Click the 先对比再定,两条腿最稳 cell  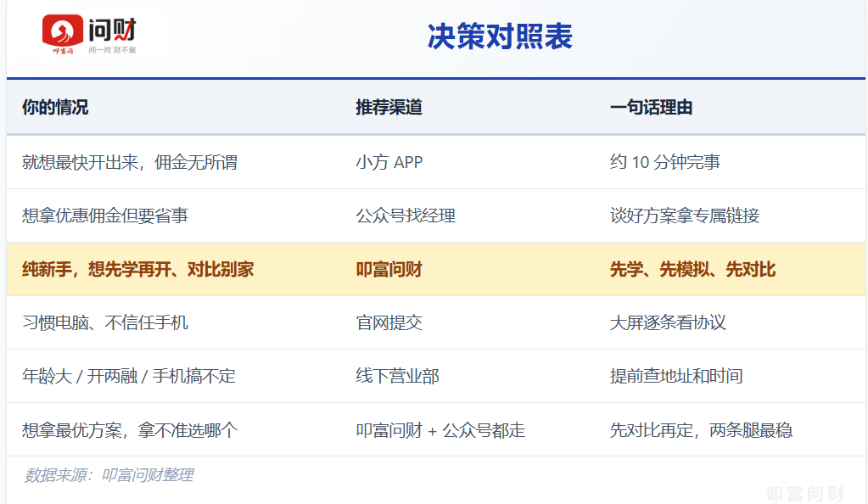coord(702,430)
